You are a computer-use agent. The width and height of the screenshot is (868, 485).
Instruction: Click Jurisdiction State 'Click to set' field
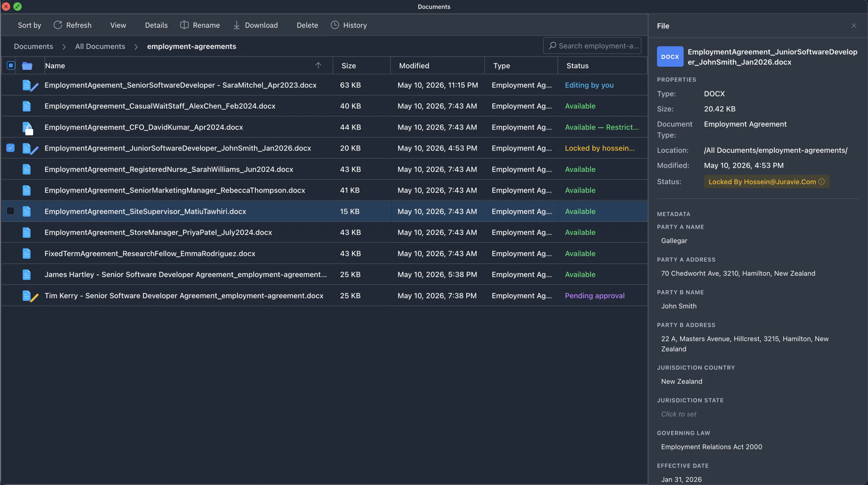(679, 414)
